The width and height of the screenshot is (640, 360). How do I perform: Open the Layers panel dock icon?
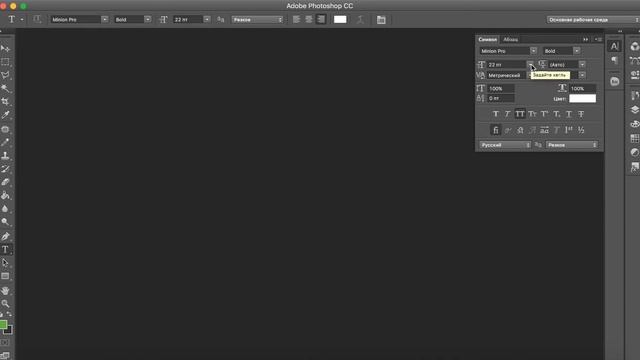pyautogui.click(x=635, y=109)
